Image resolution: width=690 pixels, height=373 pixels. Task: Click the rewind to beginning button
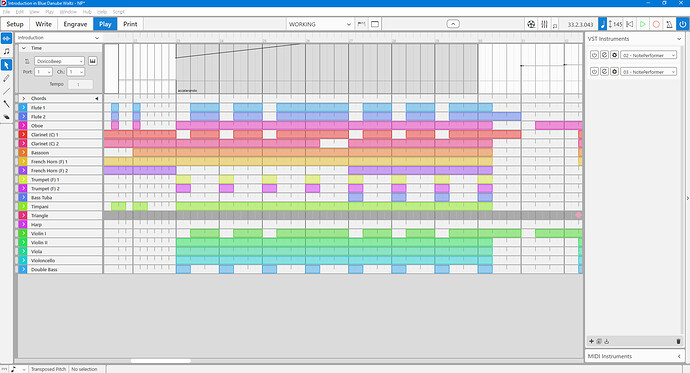[630, 24]
